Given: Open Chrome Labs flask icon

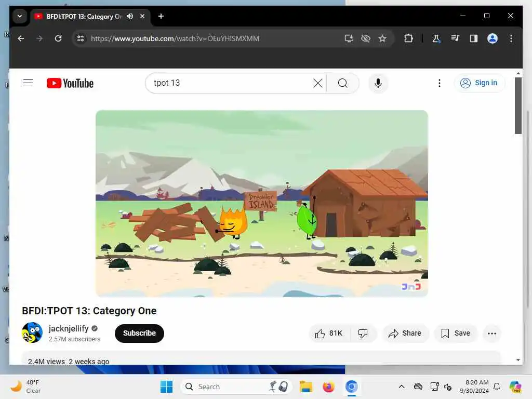Looking at the screenshot, I should tap(436, 38).
